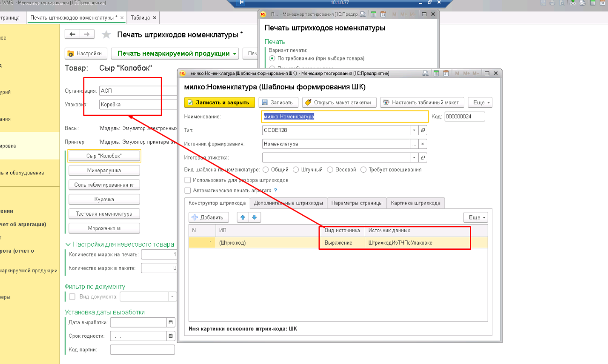Viewport: 608px width, 364px height.
Task: Close the 'Таблица' tab
Action: (155, 18)
